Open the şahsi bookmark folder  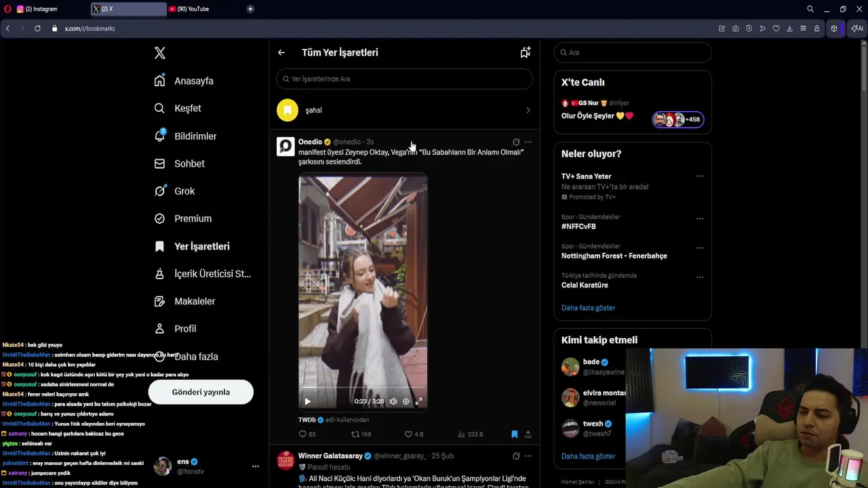(x=404, y=110)
